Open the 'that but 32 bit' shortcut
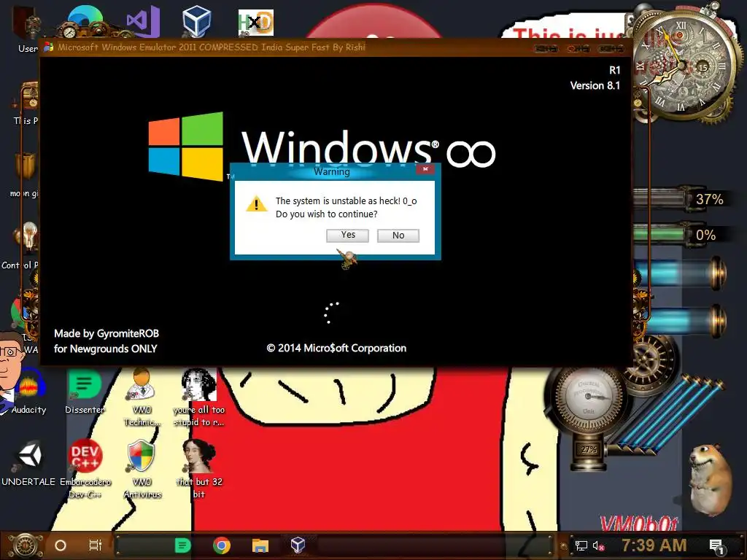The width and height of the screenshot is (747, 560). point(199,469)
